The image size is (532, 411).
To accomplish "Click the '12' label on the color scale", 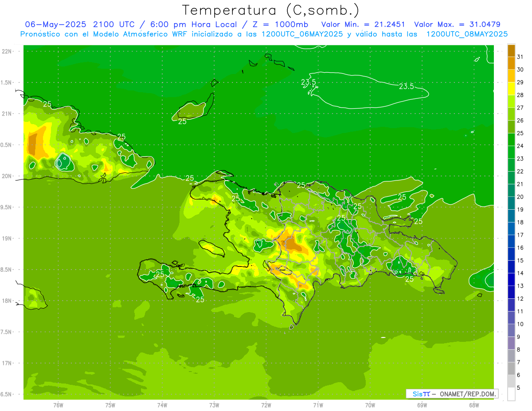I will click(520, 298).
